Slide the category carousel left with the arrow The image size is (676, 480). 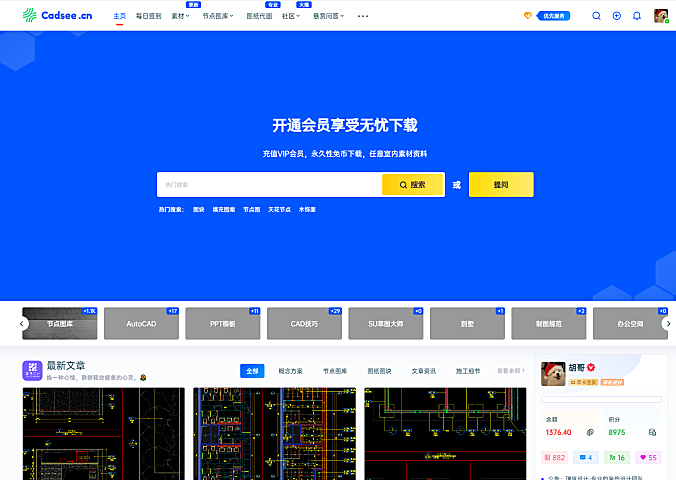coord(22,323)
